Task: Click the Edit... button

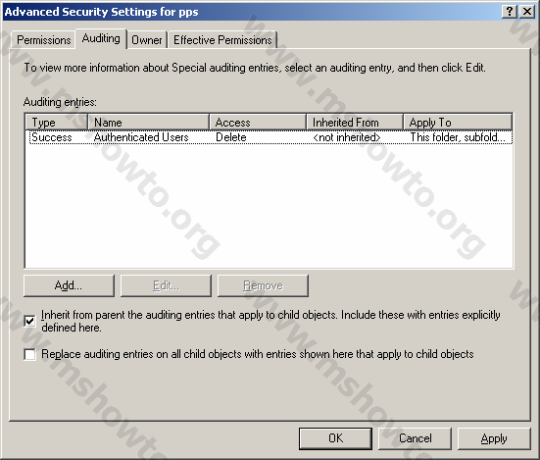Action: [166, 285]
